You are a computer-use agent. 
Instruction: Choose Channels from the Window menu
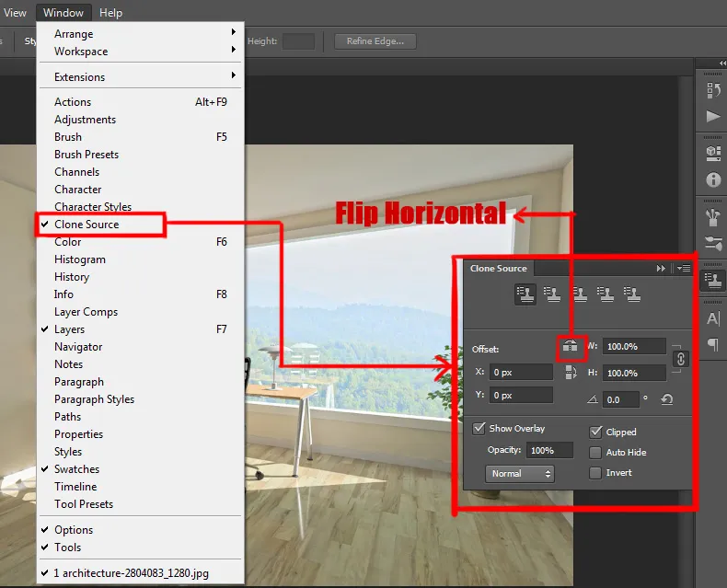pos(141,172)
